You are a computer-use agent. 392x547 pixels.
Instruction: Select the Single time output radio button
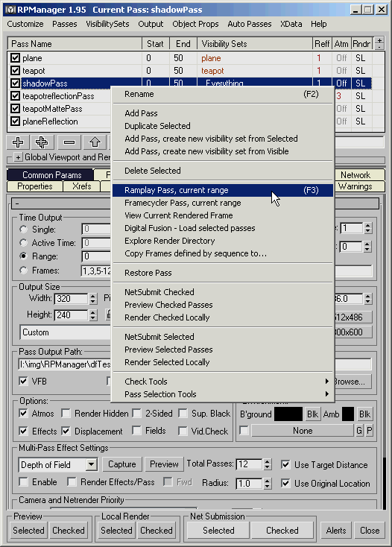pos(23,230)
